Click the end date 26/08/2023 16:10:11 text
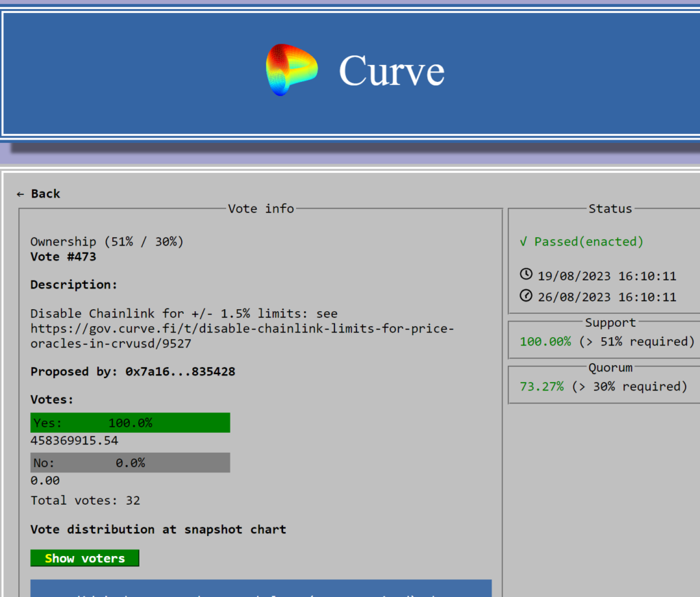Screen dimensions: 700x597 [x=606, y=297]
